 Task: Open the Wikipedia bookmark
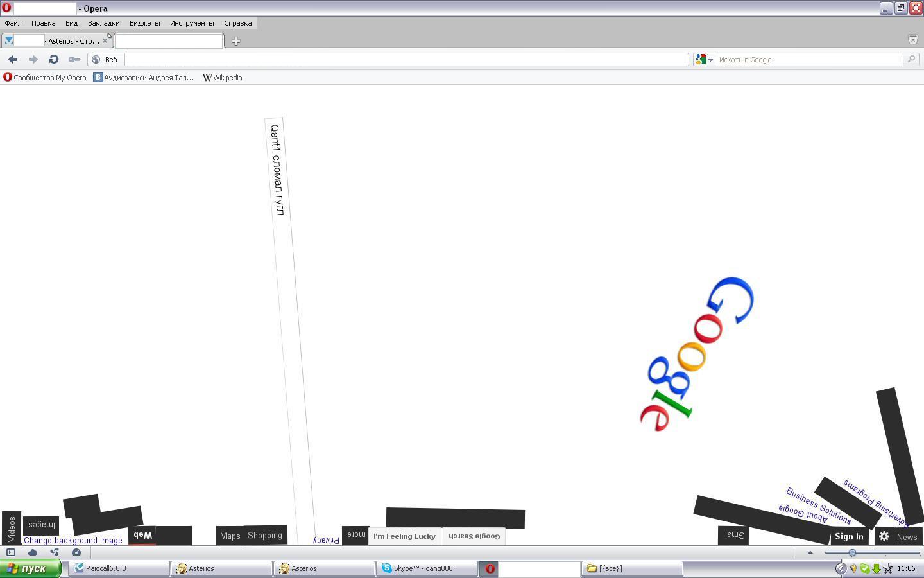pyautogui.click(x=223, y=77)
